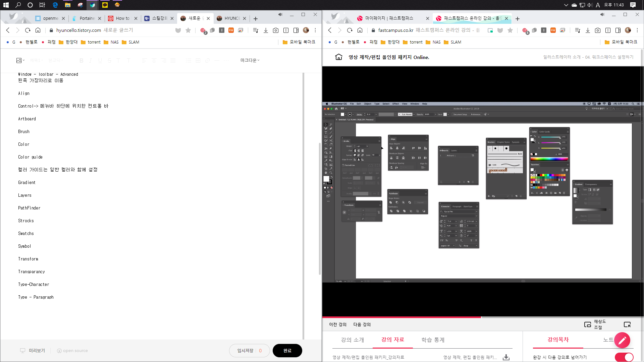The height and width of the screenshot is (362, 644).
Task: Go to 다음 강의 next lecture
Action: click(362, 324)
